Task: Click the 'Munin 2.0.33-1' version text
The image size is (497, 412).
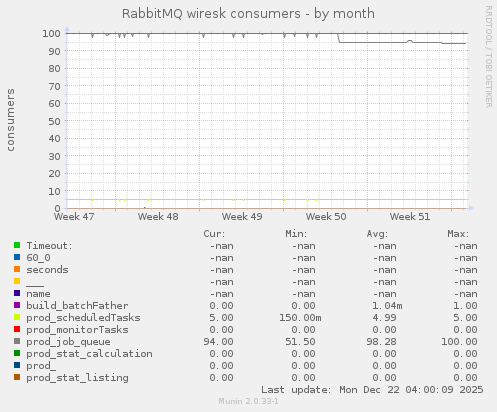Action: (x=248, y=401)
